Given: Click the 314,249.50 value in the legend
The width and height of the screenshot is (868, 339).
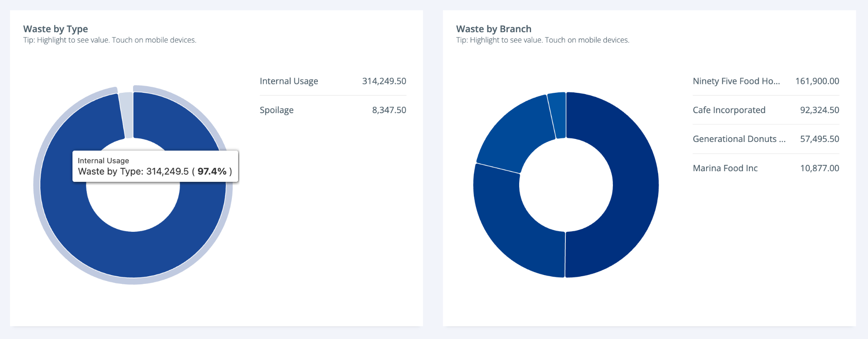Looking at the screenshot, I should [384, 81].
